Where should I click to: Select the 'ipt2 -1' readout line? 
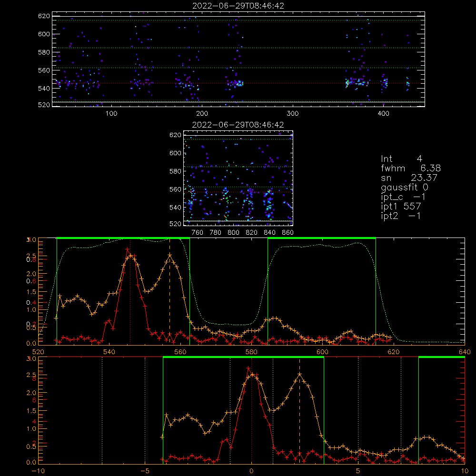click(x=401, y=216)
